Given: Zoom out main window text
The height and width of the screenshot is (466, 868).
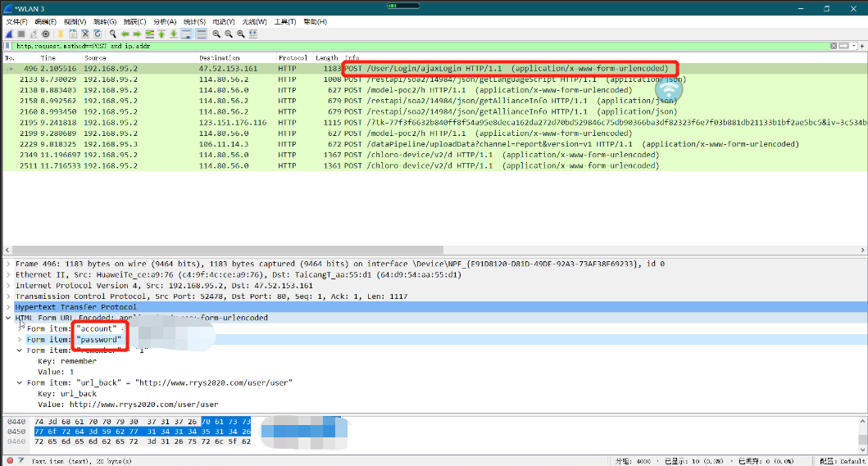Looking at the screenshot, I should click(x=229, y=34).
